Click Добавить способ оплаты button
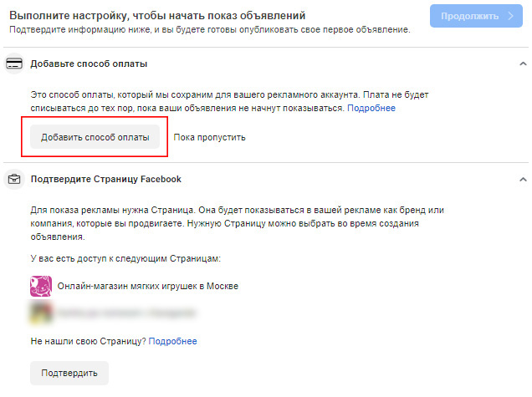 (x=95, y=137)
